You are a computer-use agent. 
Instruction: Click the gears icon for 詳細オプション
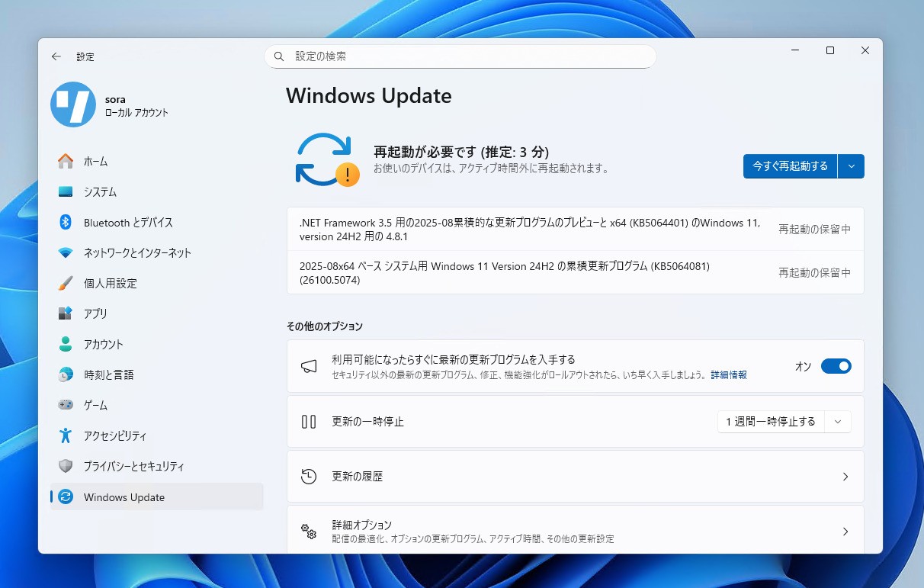point(309,532)
